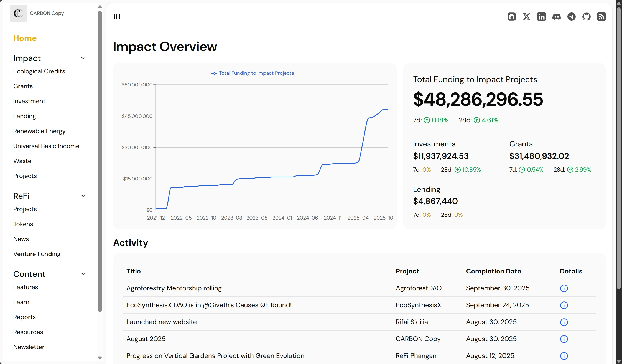Open Ecological Credits in sidebar
622x364 pixels.
[39, 71]
